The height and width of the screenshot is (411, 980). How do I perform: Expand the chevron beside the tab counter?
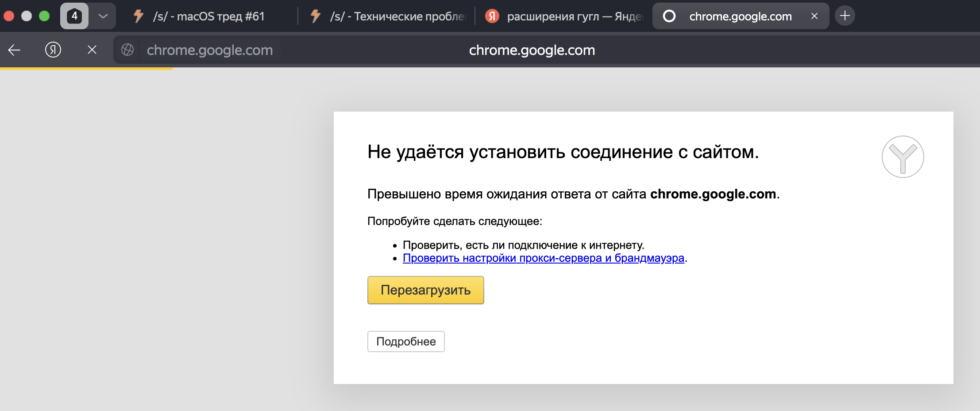[x=103, y=16]
